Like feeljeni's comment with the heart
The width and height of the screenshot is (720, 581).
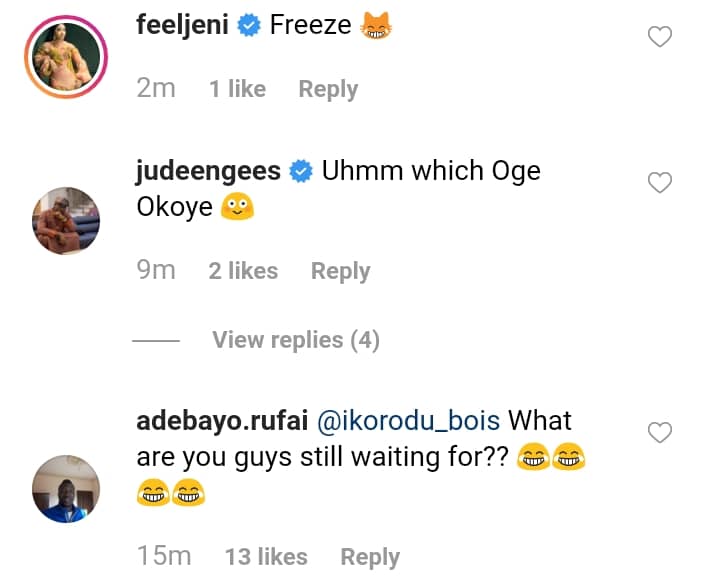(660, 38)
